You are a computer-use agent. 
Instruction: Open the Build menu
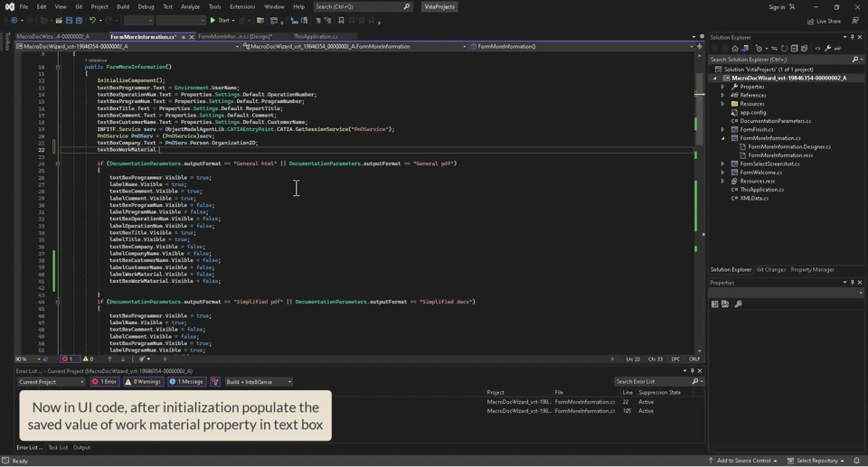pyautogui.click(x=123, y=6)
